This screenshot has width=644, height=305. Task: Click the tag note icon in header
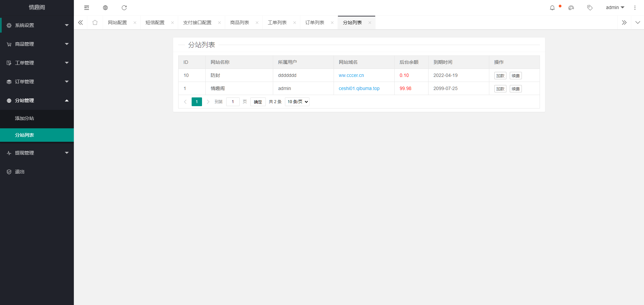pyautogui.click(x=590, y=8)
